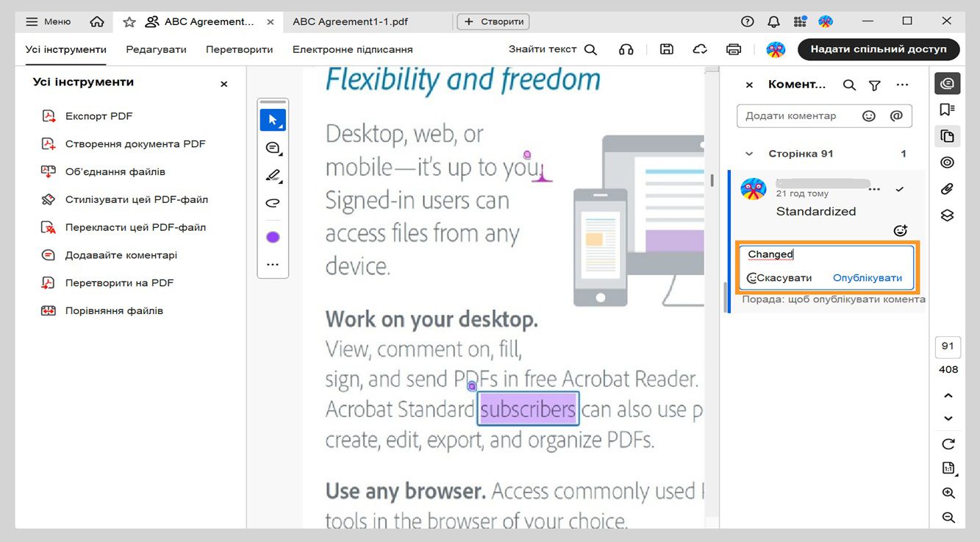The image size is (980, 542).
Task: Switch to ABC Agreement1-1.pdf tab
Action: point(350,22)
